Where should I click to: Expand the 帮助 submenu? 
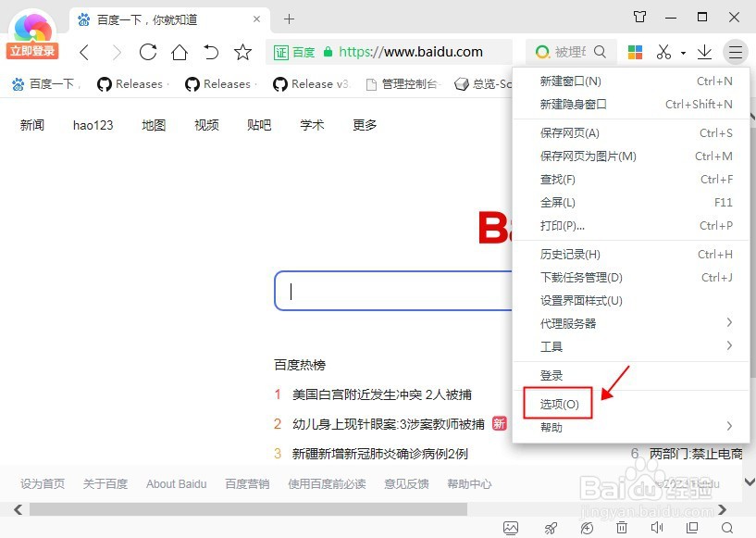(729, 426)
